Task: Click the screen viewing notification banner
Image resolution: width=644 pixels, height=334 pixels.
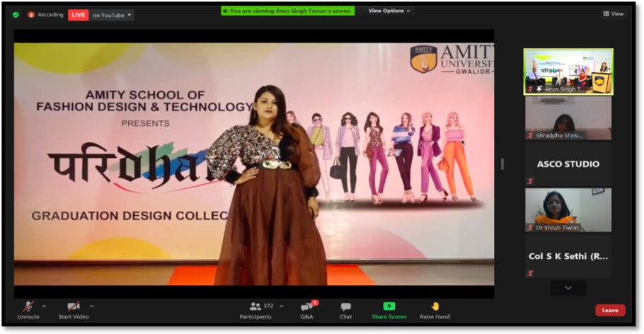Action: [x=287, y=11]
